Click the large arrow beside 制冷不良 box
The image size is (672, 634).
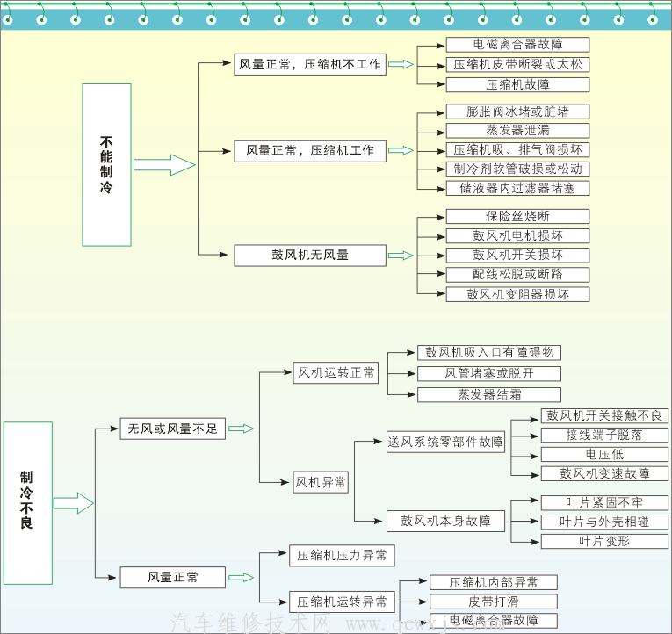pyautogui.click(x=74, y=503)
